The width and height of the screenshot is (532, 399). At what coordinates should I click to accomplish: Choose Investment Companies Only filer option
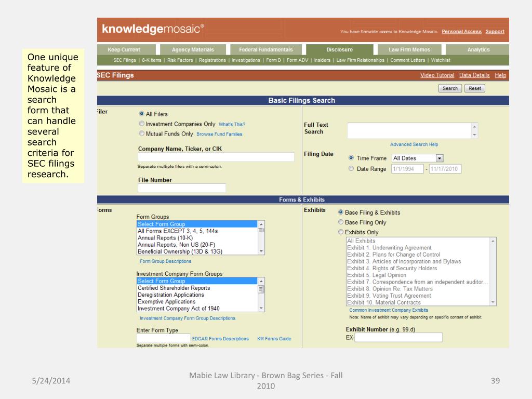tap(142, 124)
